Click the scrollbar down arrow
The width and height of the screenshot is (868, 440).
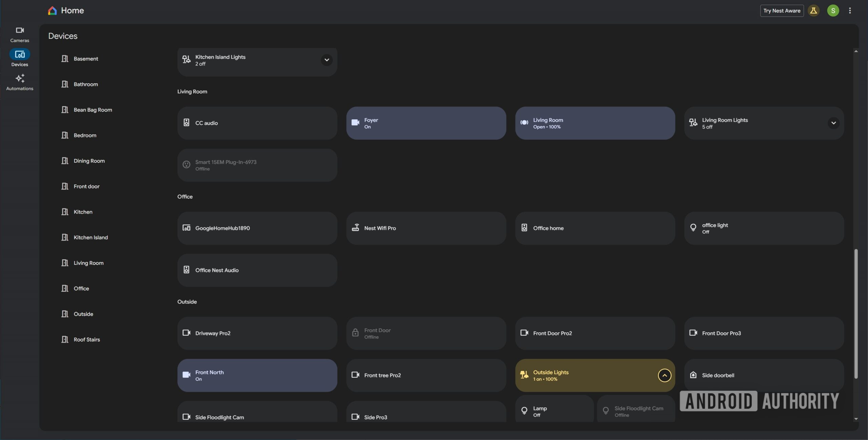856,419
